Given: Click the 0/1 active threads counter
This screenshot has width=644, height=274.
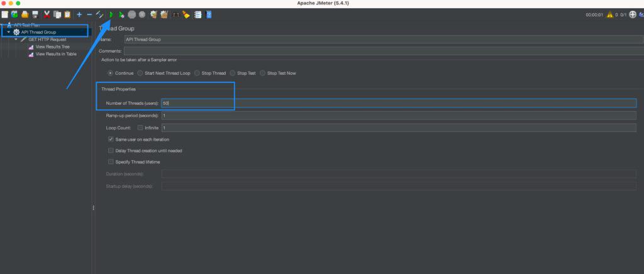Looking at the screenshot, I should pos(623,14).
